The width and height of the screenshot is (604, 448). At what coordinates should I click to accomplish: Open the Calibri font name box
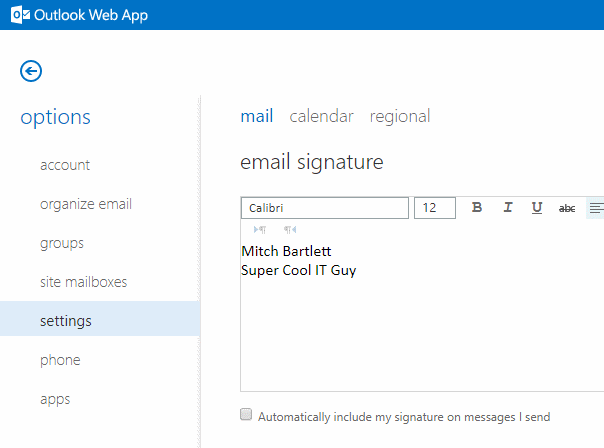pyautogui.click(x=324, y=208)
